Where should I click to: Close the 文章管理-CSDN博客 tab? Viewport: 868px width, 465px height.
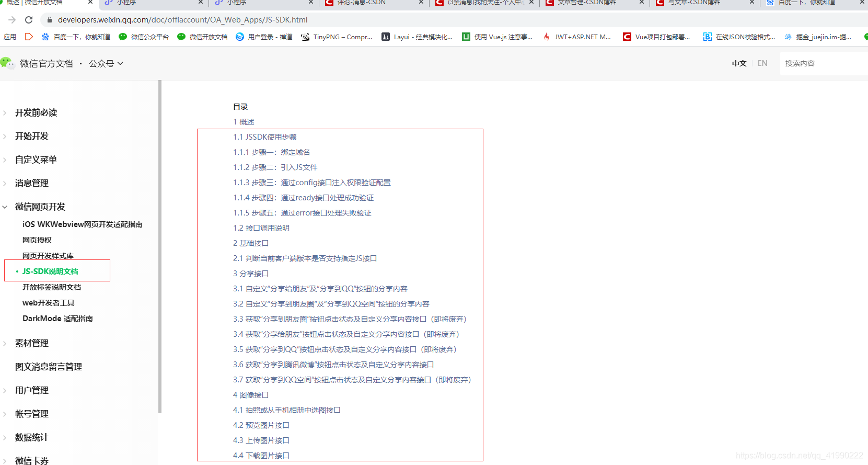tap(642, 3)
